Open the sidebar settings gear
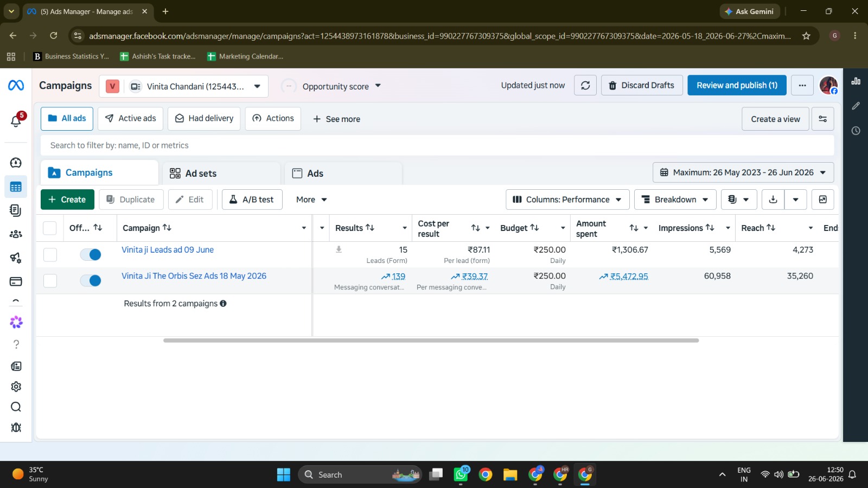Image resolution: width=868 pixels, height=488 pixels. click(16, 387)
